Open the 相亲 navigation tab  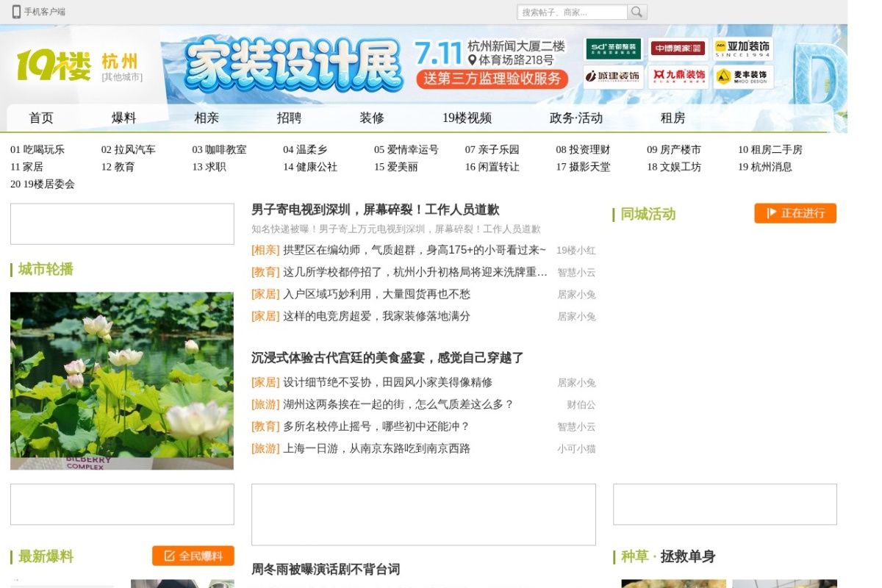(x=207, y=118)
